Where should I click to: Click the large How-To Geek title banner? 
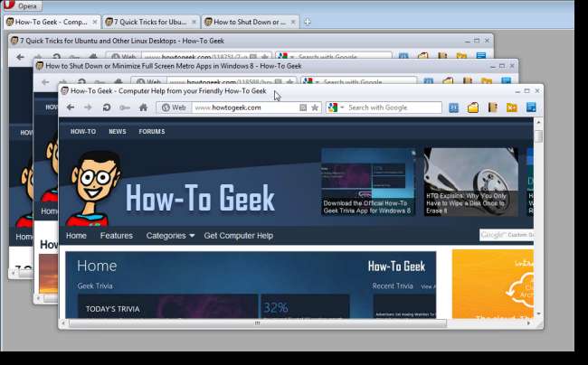(200, 198)
